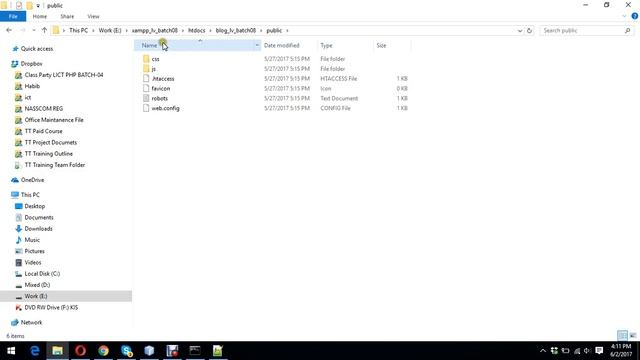The width and height of the screenshot is (640, 360).
Task: Select the css folder icon
Action: [x=147, y=59]
